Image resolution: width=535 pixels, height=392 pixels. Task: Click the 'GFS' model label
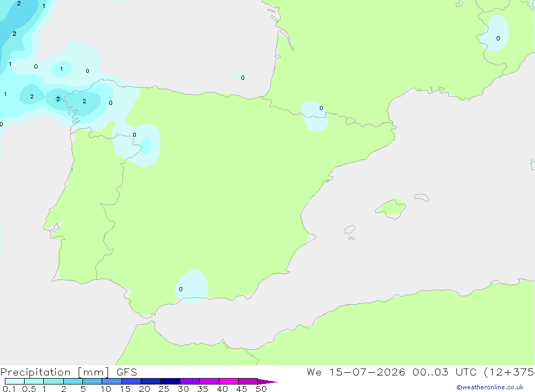point(127,372)
